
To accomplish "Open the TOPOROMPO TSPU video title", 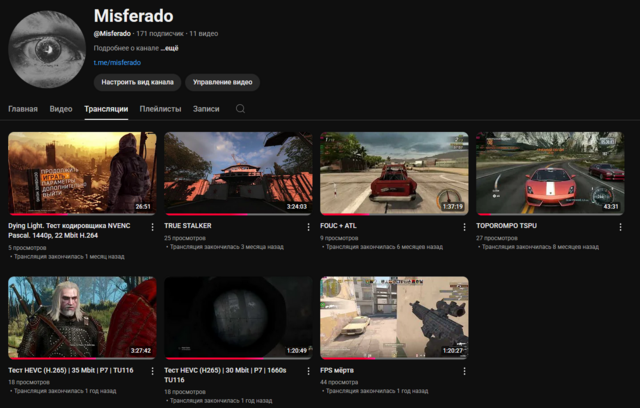I will 506,226.
